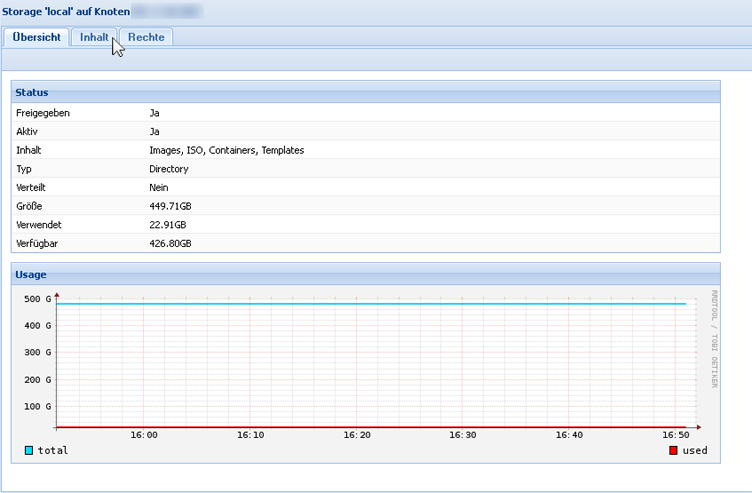Click the 500 G axis label
The image size is (752, 493).
coord(37,299)
